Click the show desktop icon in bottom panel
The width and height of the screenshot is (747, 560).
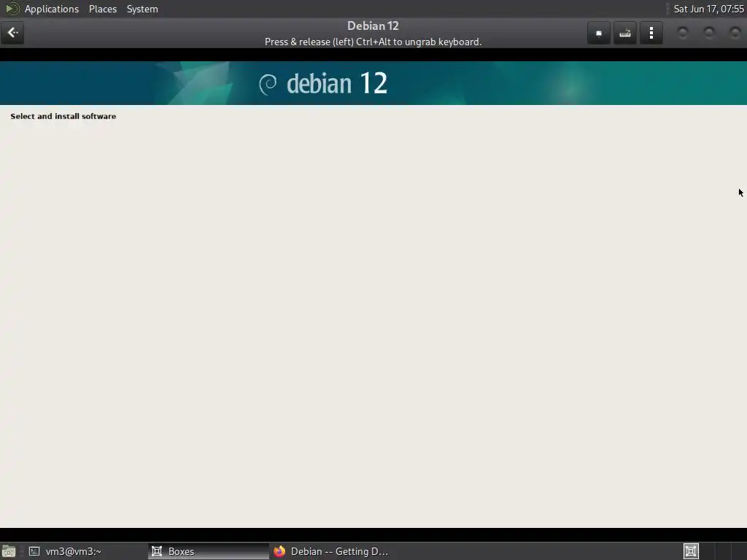pyautogui.click(x=9, y=551)
